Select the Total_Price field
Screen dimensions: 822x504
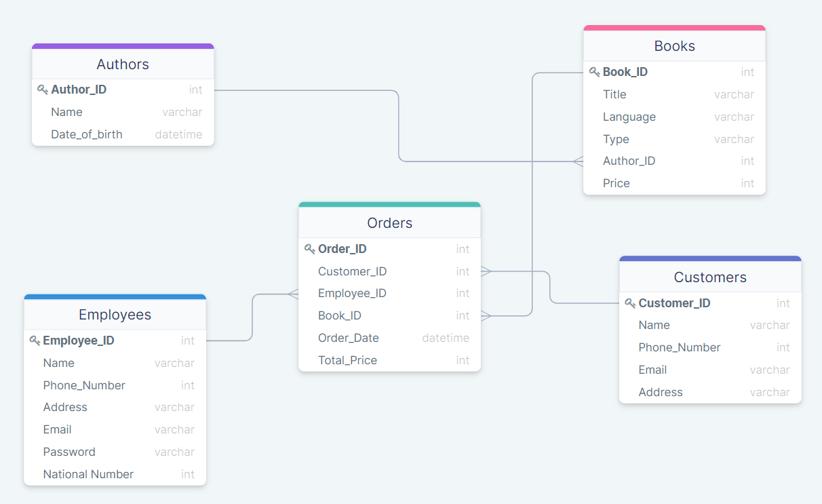tap(389, 360)
